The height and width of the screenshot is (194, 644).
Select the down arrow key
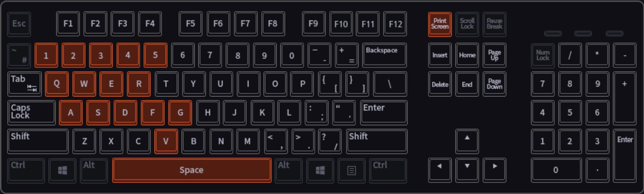click(467, 170)
